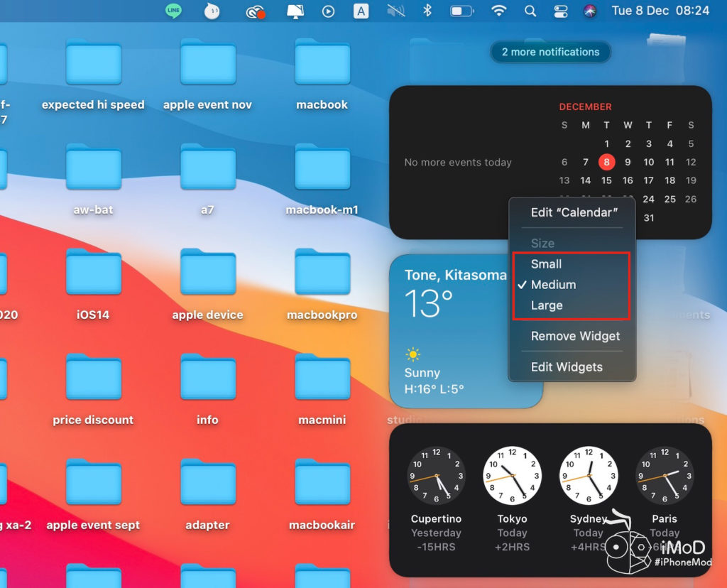Viewport: 727px width, 588px height.
Task: Open Spotlight search magnifier icon
Action: click(x=530, y=11)
